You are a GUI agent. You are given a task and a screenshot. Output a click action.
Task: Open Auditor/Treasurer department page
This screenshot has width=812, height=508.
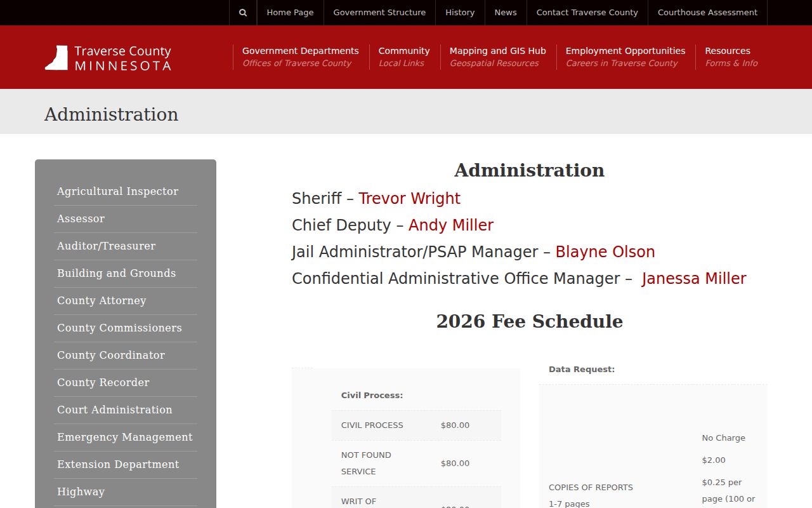pos(106,246)
